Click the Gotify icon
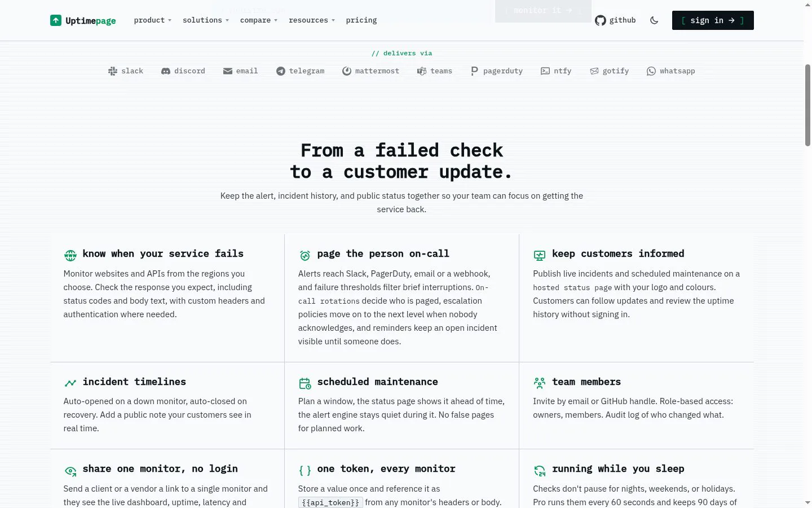The width and height of the screenshot is (812, 508). (594, 71)
